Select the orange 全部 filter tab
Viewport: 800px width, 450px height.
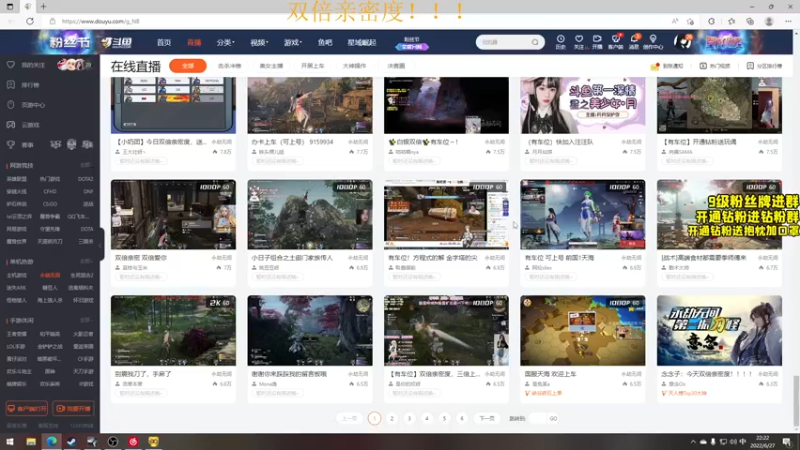[188, 66]
